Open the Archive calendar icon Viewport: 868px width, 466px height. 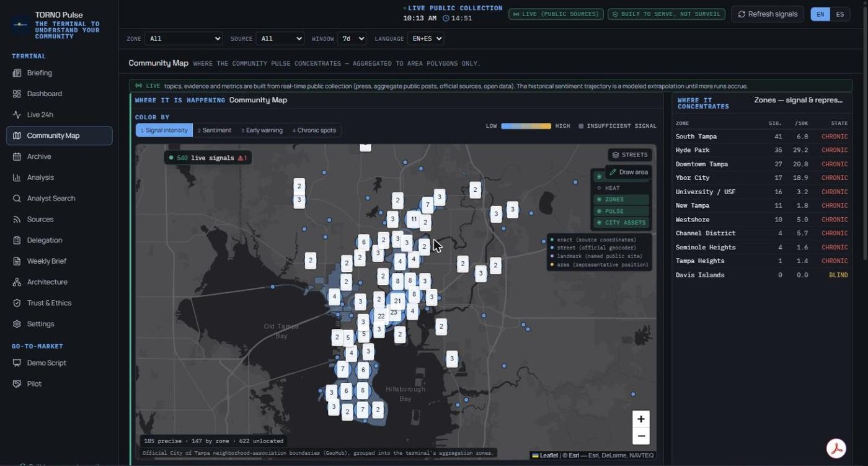(17, 157)
